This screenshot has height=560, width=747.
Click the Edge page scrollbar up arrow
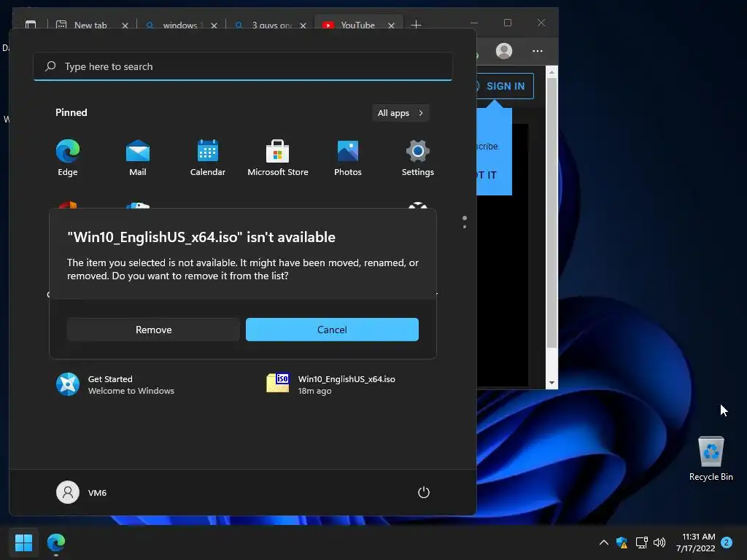click(551, 72)
